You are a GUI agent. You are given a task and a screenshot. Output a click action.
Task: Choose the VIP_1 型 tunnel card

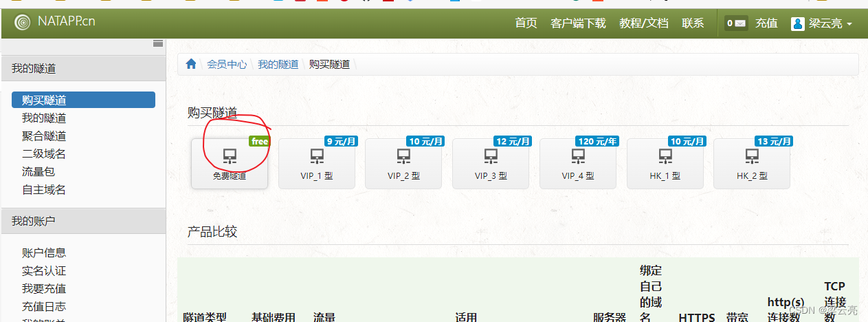pyautogui.click(x=316, y=164)
